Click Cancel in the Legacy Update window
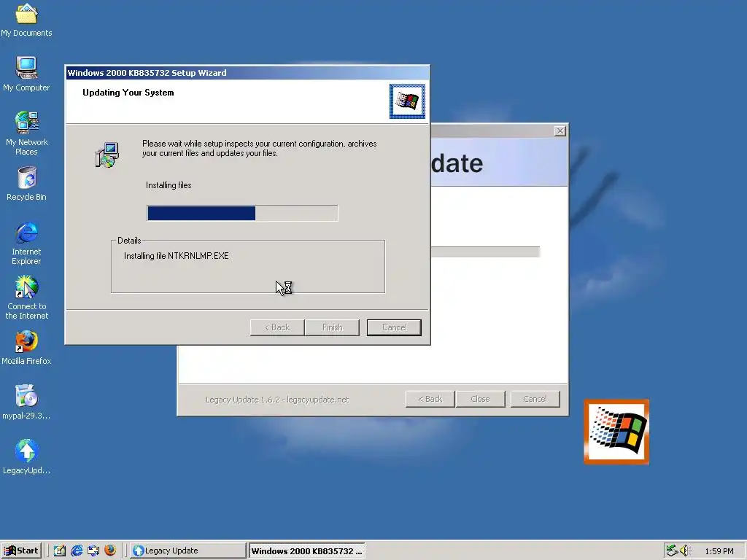 (535, 399)
